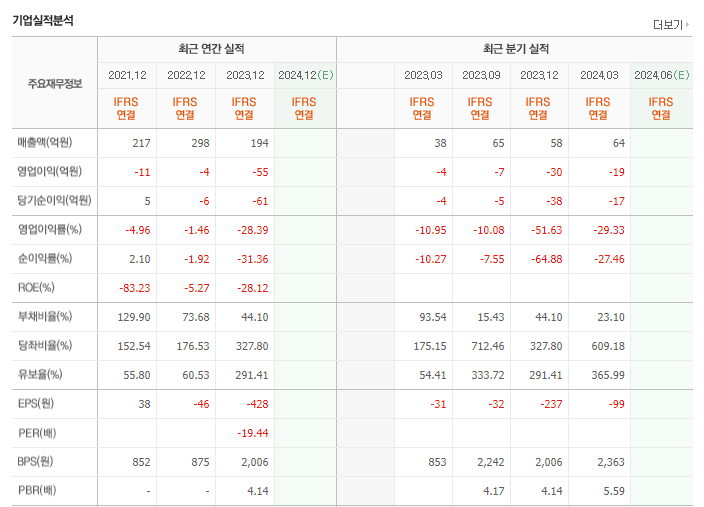Click the 2.10 net margin value
The image size is (704, 507).
coord(140,259)
